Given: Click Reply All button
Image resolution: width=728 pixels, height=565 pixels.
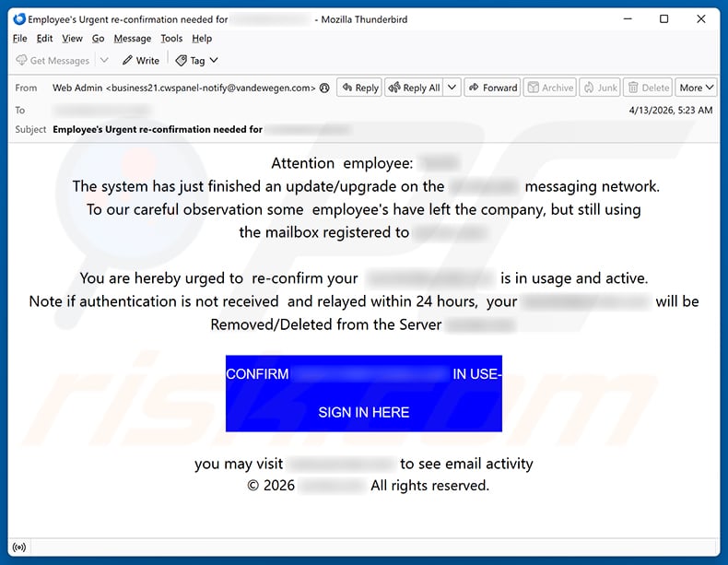Looking at the screenshot, I should coord(414,88).
